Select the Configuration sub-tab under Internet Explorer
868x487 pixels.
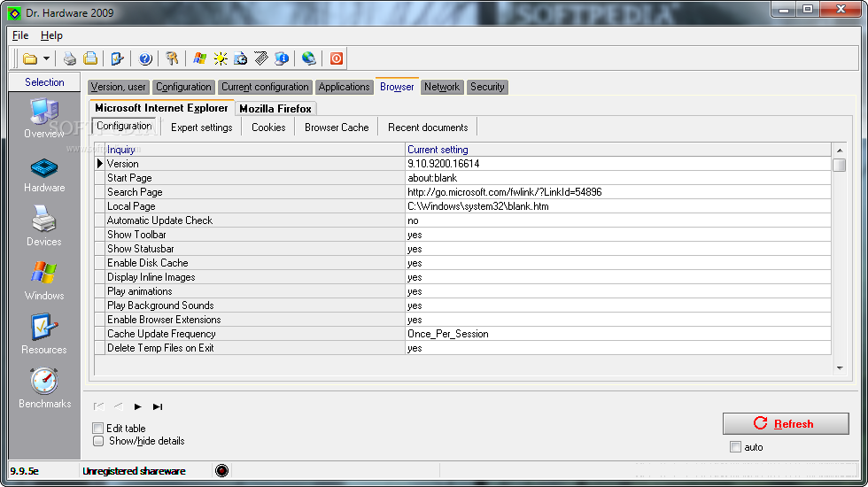[x=125, y=126]
